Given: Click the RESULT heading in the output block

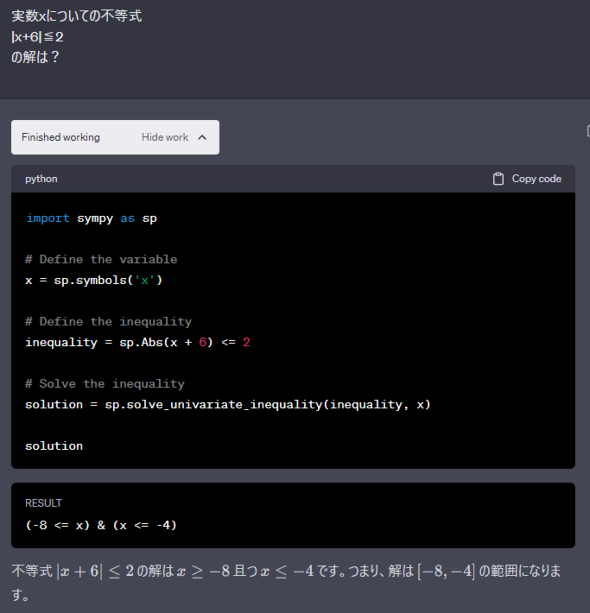Looking at the screenshot, I should click(43, 503).
